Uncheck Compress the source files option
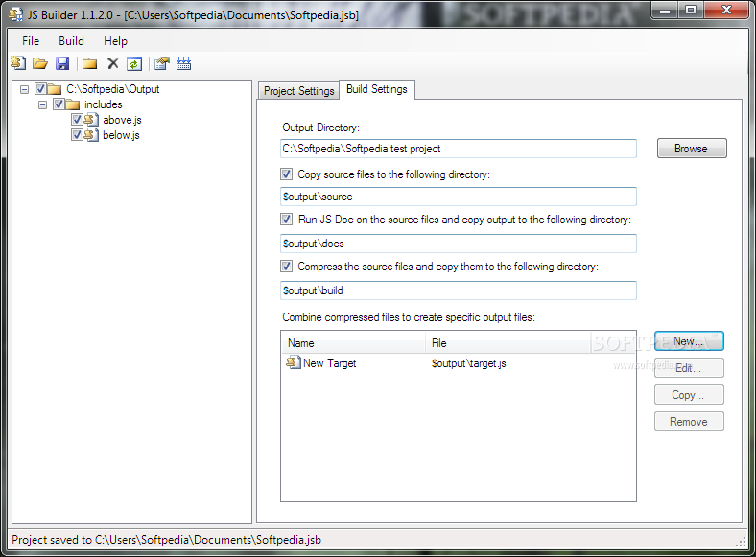 pyautogui.click(x=287, y=266)
